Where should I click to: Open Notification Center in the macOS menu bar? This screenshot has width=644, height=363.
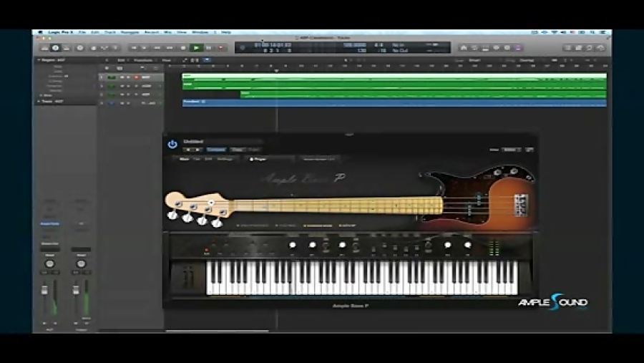(x=603, y=32)
